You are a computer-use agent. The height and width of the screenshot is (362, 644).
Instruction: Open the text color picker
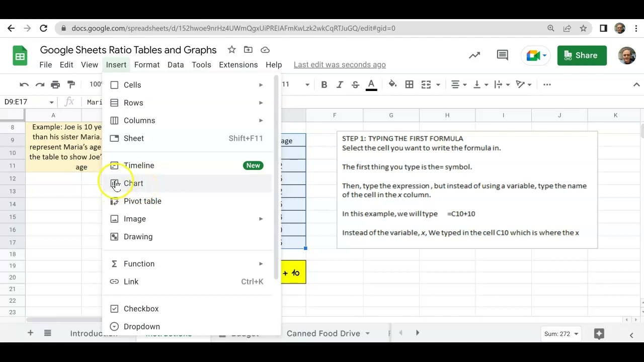[x=371, y=84]
